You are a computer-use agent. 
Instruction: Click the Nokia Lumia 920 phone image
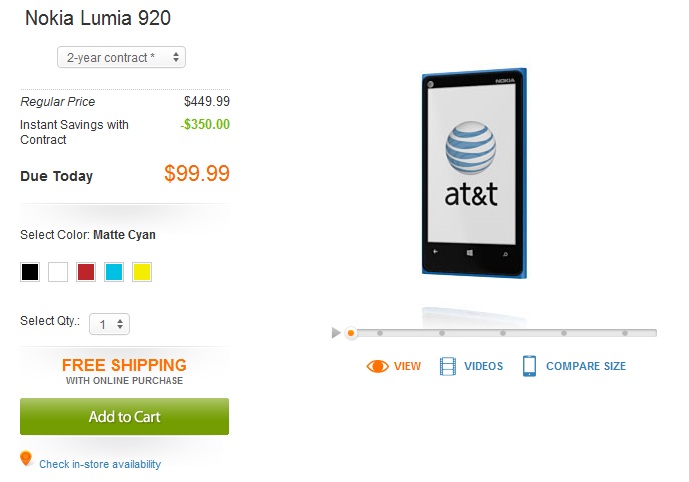[474, 175]
